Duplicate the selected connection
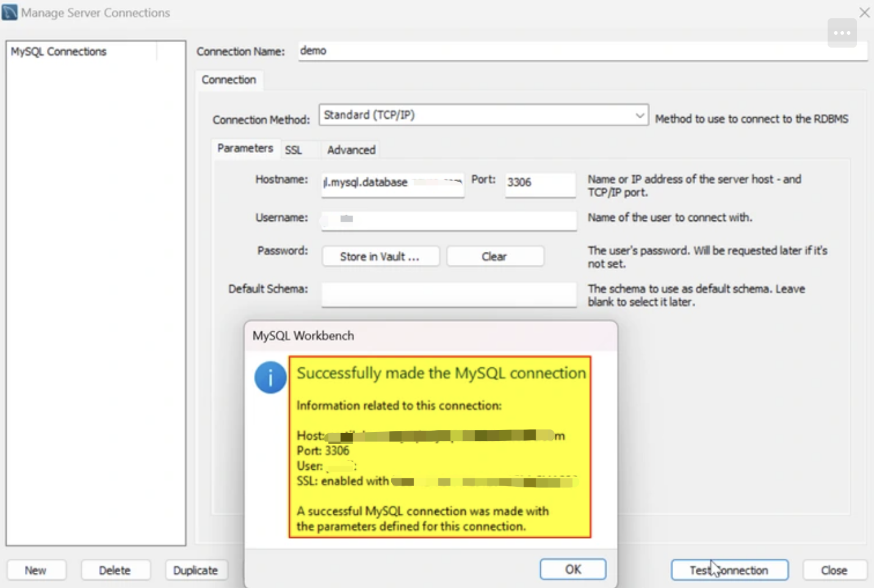 [195, 570]
